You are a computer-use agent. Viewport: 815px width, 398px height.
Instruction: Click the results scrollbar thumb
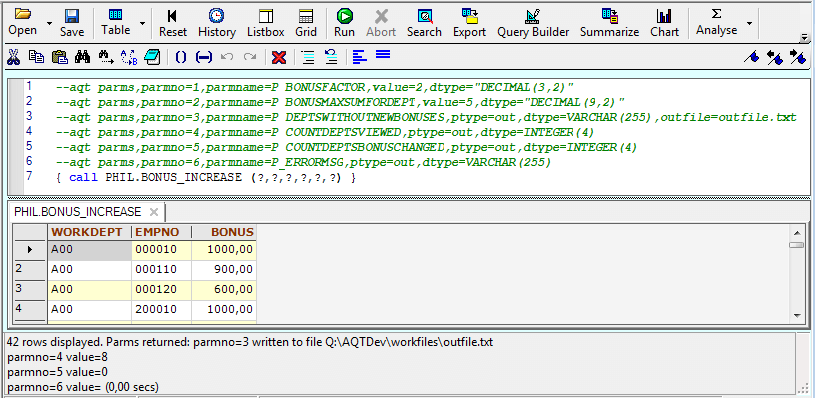point(796,245)
